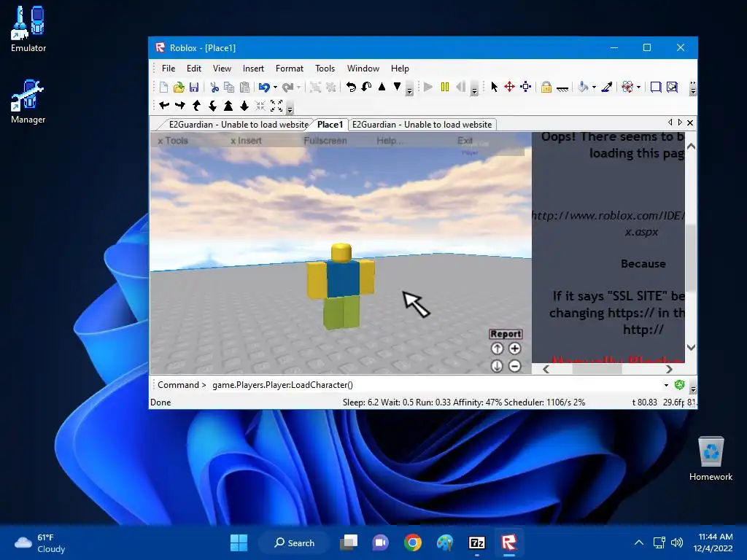Click the in-game Insert toggle

pyautogui.click(x=246, y=141)
